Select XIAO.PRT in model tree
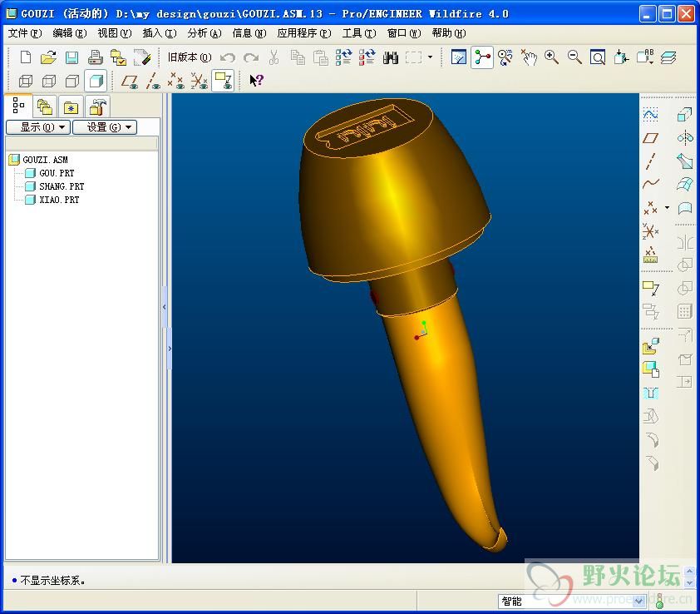Image resolution: width=700 pixels, height=614 pixels. pyautogui.click(x=59, y=200)
